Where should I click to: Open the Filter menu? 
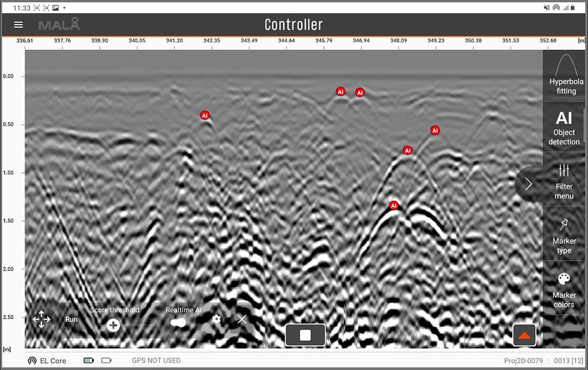tap(563, 181)
